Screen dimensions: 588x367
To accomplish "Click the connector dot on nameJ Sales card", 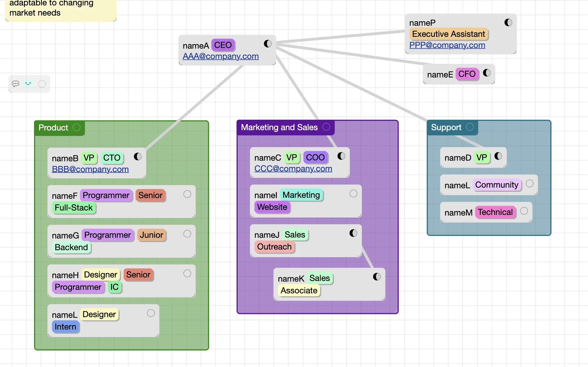I will [353, 233].
